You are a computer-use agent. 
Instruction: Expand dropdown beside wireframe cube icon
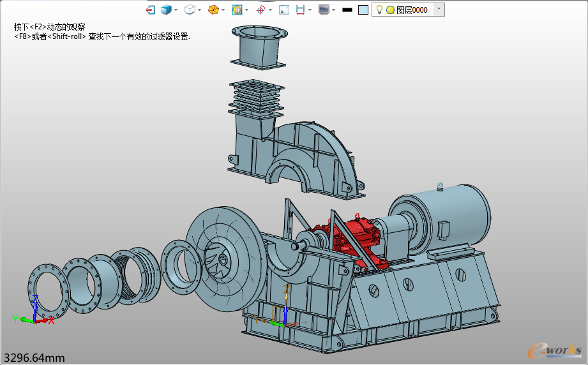click(x=199, y=10)
